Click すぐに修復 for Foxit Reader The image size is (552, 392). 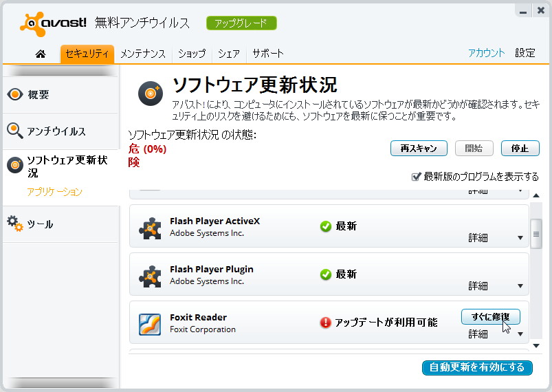pos(490,316)
